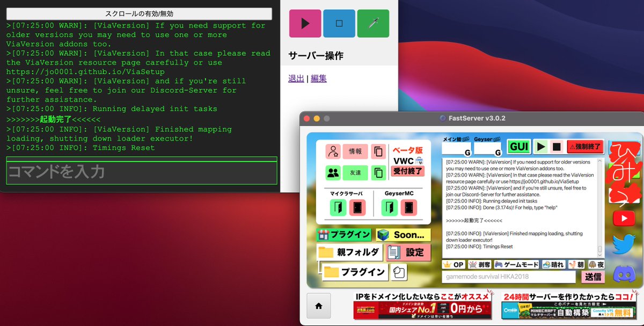The image size is (644, 326).
Task: Click the サーバー操作 heading
Action: coord(316,56)
